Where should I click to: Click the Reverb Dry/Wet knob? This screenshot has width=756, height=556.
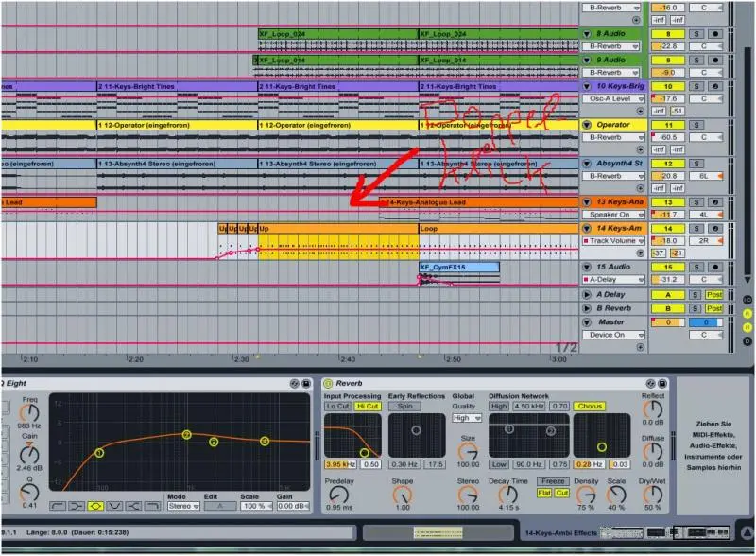(652, 491)
